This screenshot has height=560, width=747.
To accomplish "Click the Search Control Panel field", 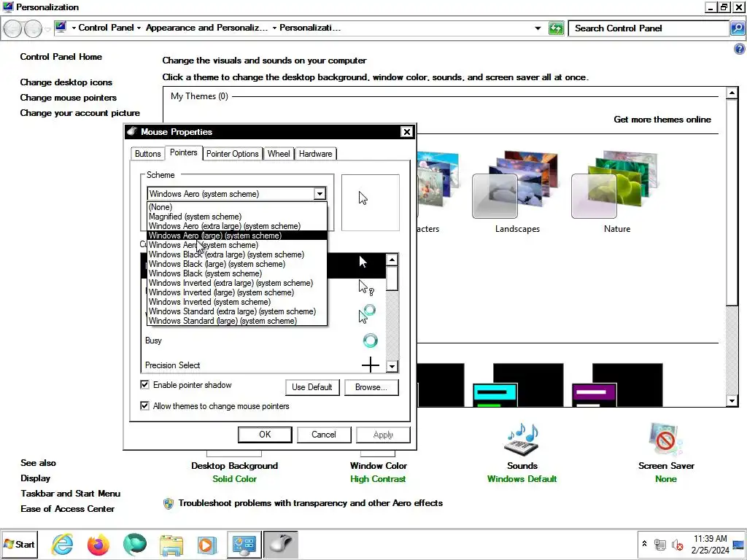I will 649,28.
